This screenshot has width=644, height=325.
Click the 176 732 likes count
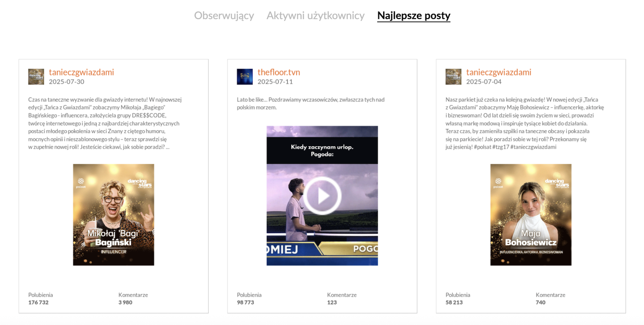(x=38, y=302)
